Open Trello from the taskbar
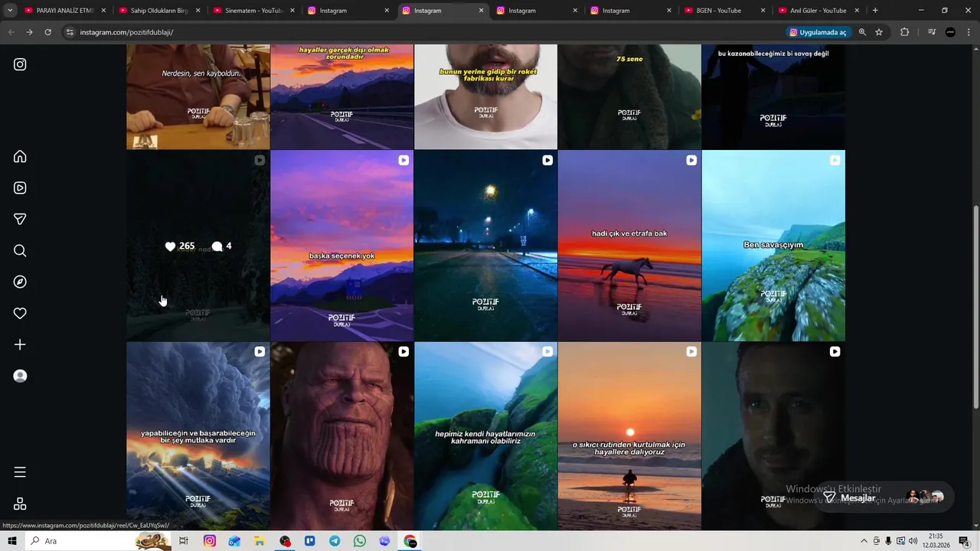The width and height of the screenshot is (980, 551). pos(310,541)
